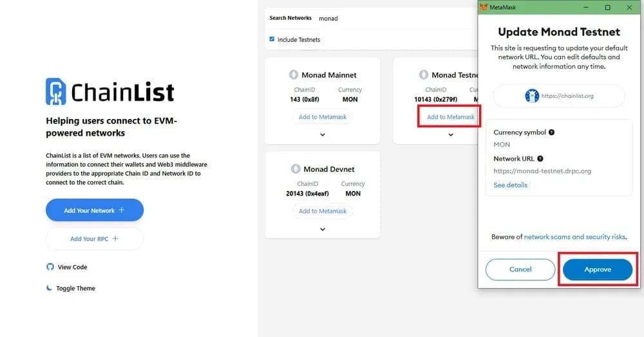
Task: Click the Add Your RPC button
Action: click(95, 239)
